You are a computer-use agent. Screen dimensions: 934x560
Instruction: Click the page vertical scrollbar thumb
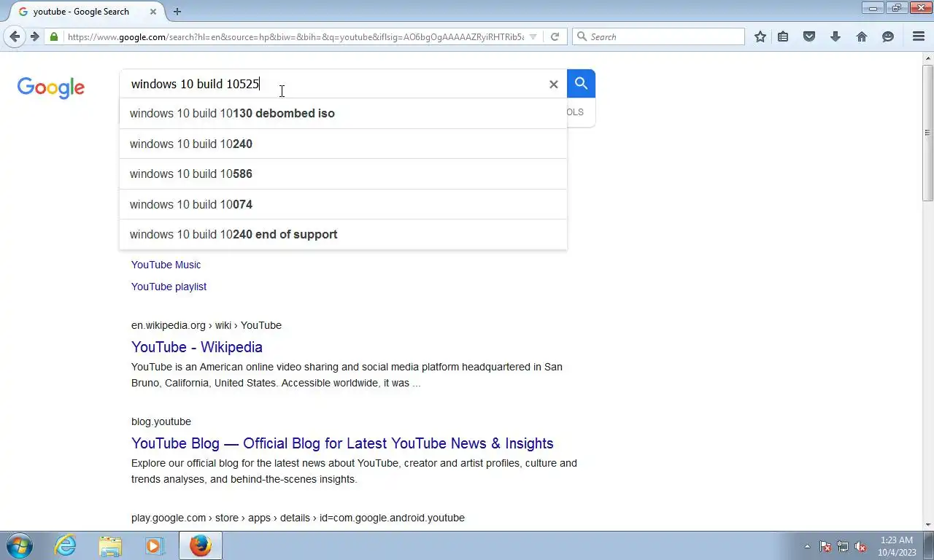coord(928,133)
